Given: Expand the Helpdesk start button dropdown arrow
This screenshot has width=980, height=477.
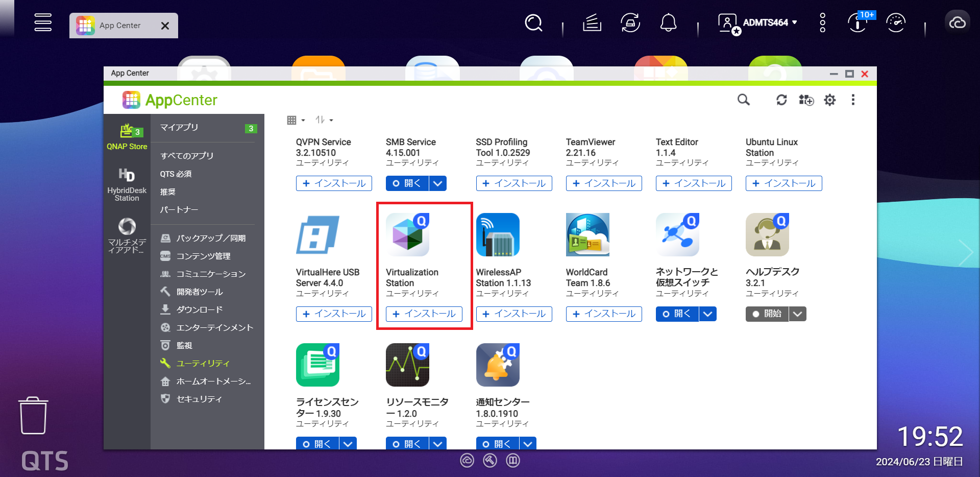Looking at the screenshot, I should pos(798,314).
